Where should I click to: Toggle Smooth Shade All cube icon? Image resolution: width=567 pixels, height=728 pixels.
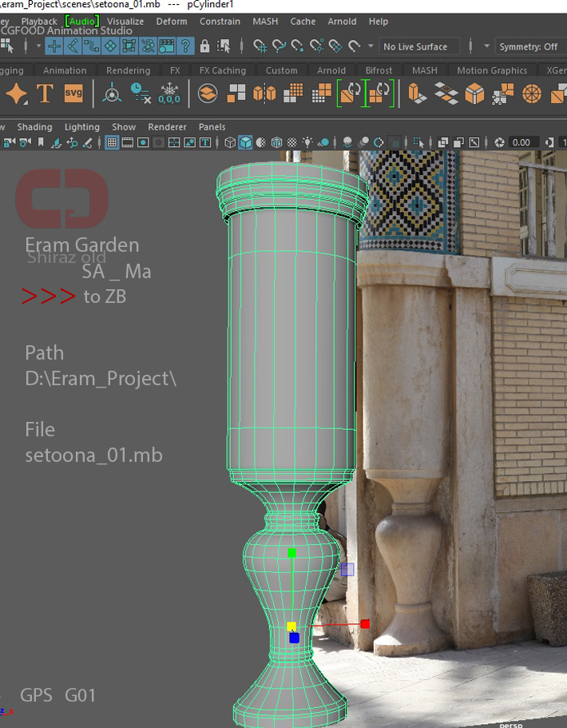[x=245, y=142]
